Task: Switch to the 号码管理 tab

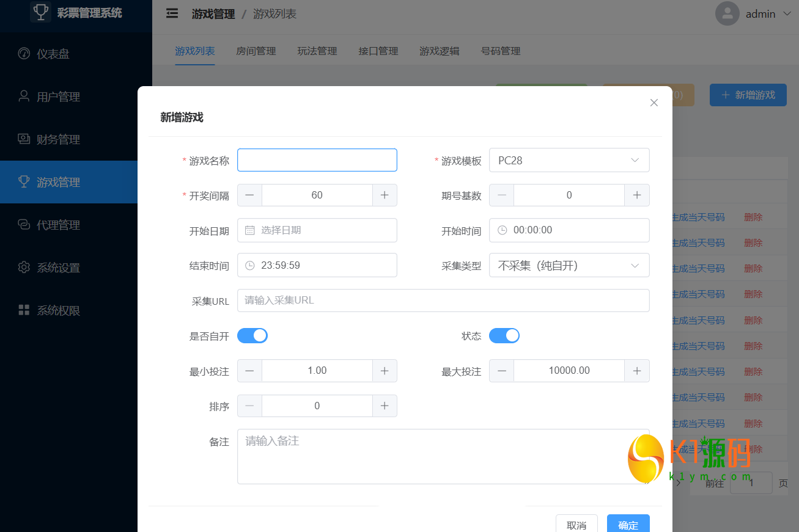Action: [501, 51]
